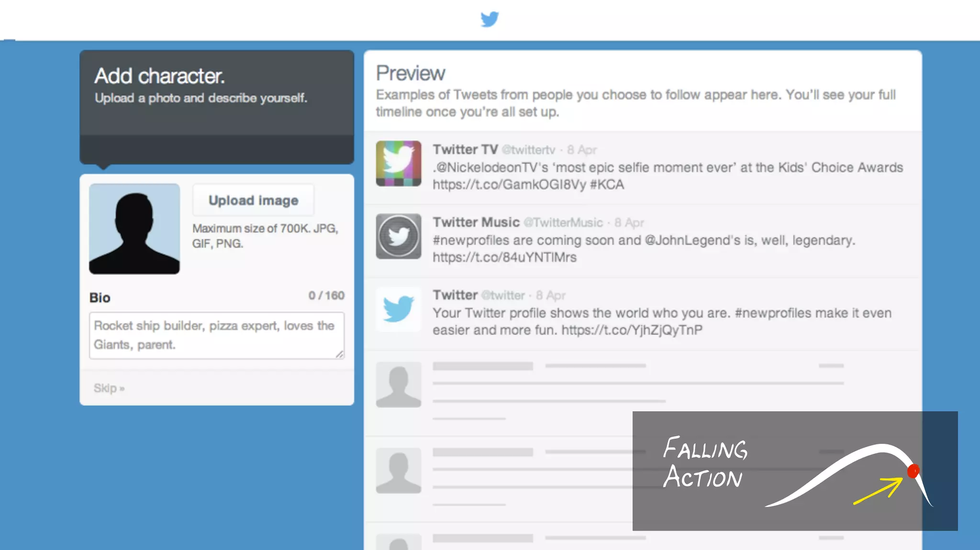Click the Twitter Music display name

click(476, 222)
